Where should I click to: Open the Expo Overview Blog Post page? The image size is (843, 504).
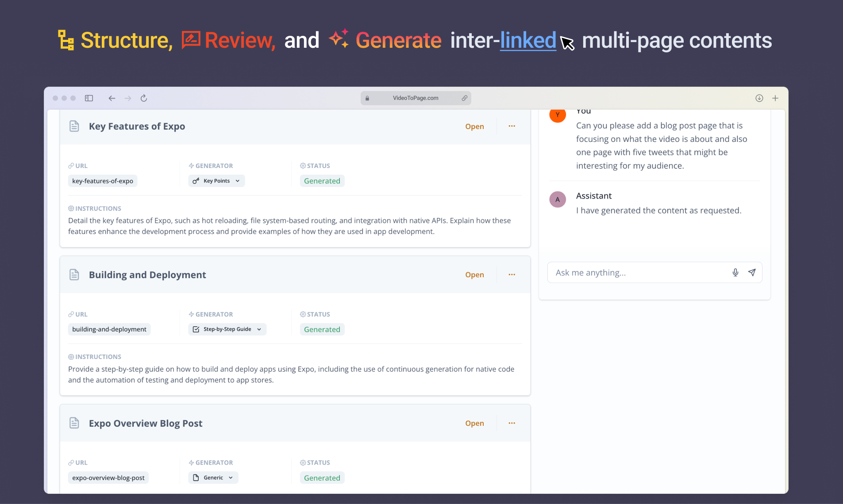pos(474,423)
